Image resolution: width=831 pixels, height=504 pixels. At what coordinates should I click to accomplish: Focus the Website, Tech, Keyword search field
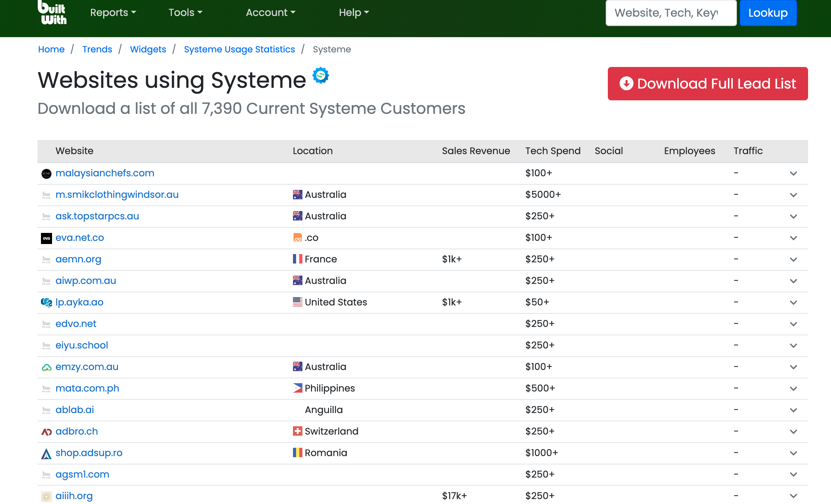click(671, 13)
